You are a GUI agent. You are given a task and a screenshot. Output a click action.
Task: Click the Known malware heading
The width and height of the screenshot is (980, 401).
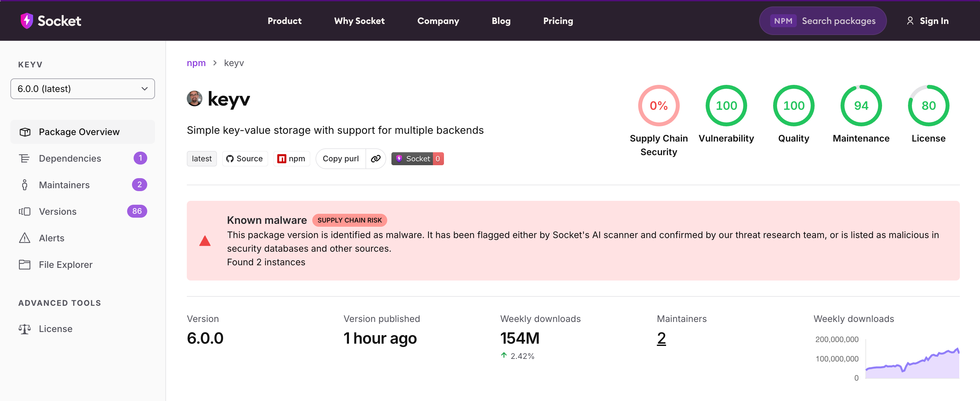click(267, 220)
